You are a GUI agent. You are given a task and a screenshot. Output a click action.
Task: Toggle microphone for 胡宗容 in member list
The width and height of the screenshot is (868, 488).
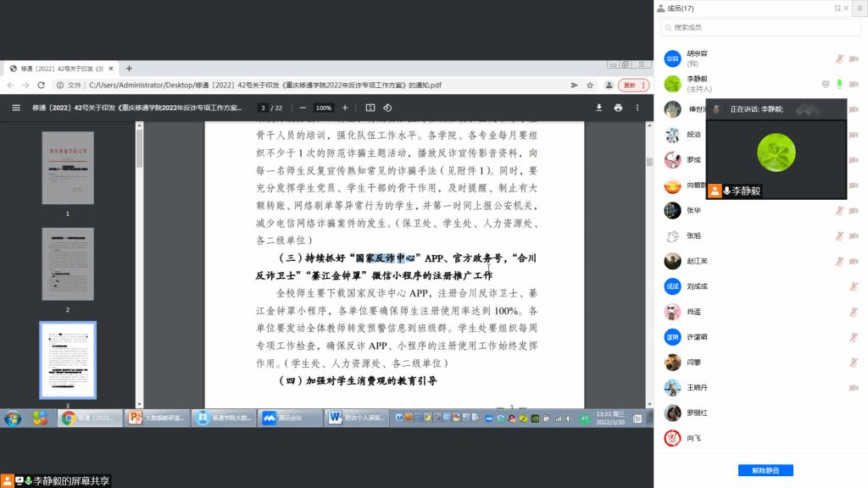pos(839,58)
